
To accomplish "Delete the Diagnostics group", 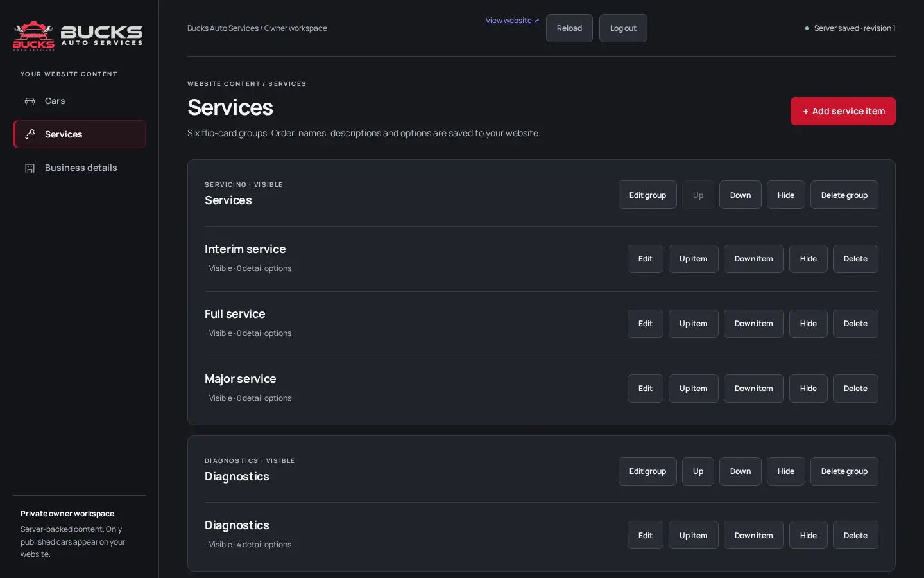I will (844, 471).
